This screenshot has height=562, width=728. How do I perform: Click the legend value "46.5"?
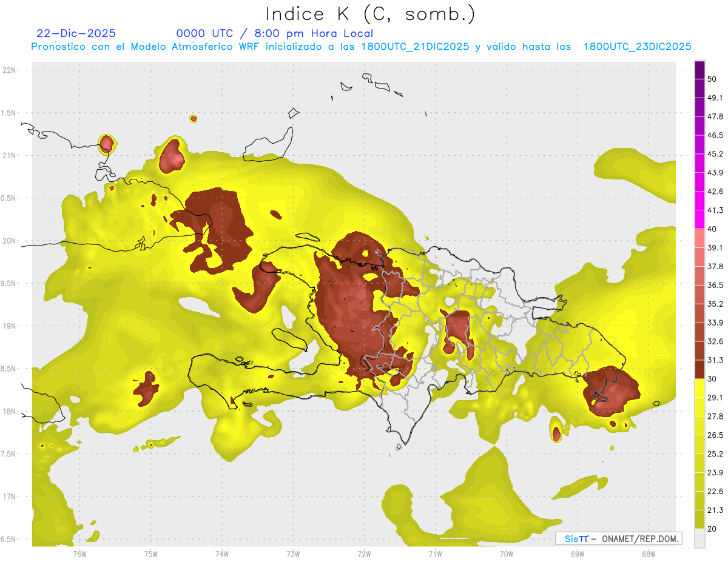715,135
